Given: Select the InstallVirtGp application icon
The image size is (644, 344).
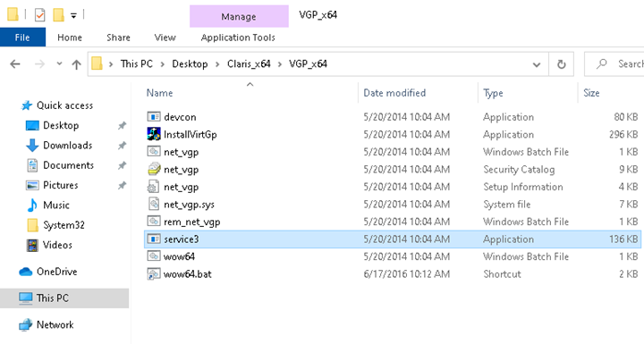Looking at the screenshot, I should click(x=154, y=134).
